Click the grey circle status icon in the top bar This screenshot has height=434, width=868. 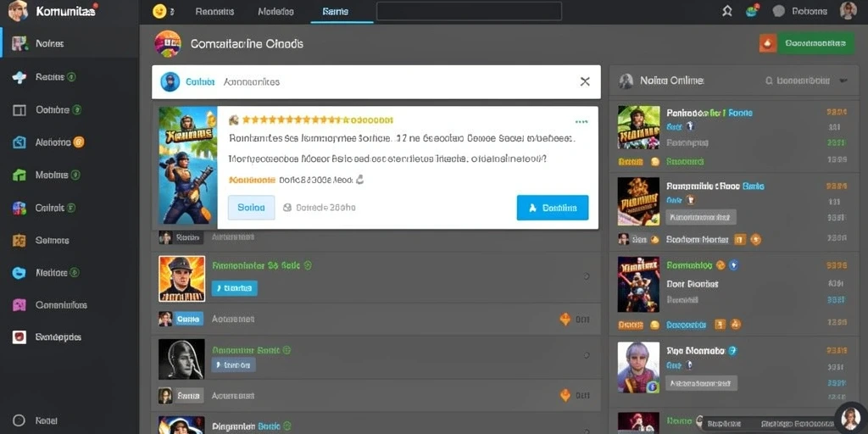778,11
